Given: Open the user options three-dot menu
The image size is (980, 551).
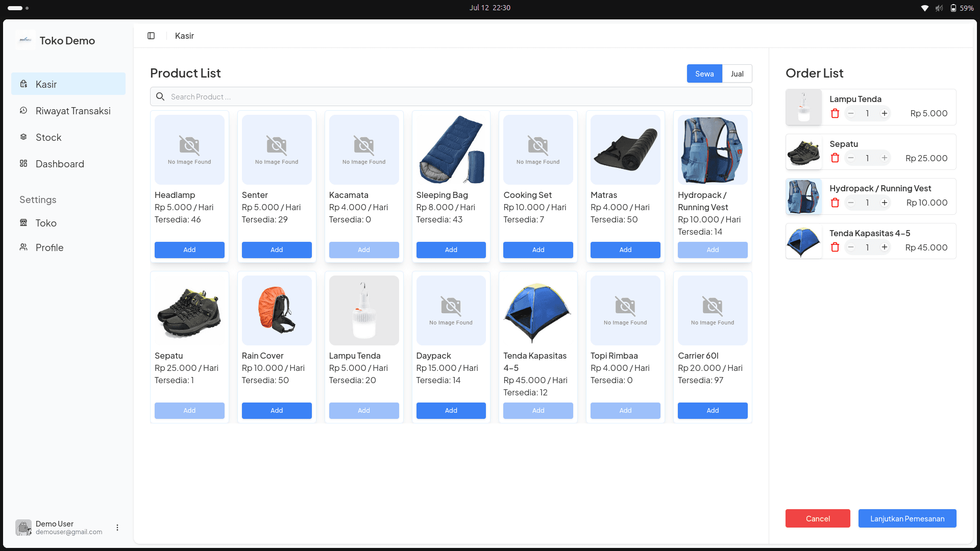Looking at the screenshot, I should coord(117,528).
